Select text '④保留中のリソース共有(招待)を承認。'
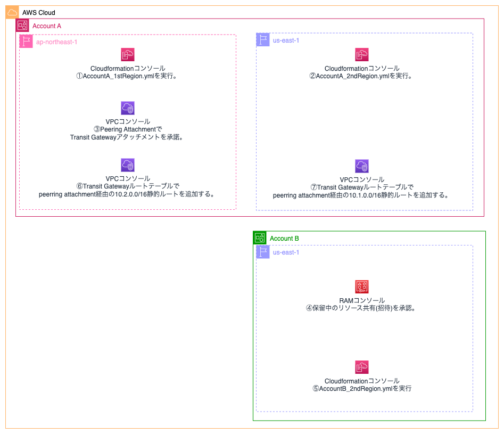The image size is (504, 434). [x=361, y=308]
